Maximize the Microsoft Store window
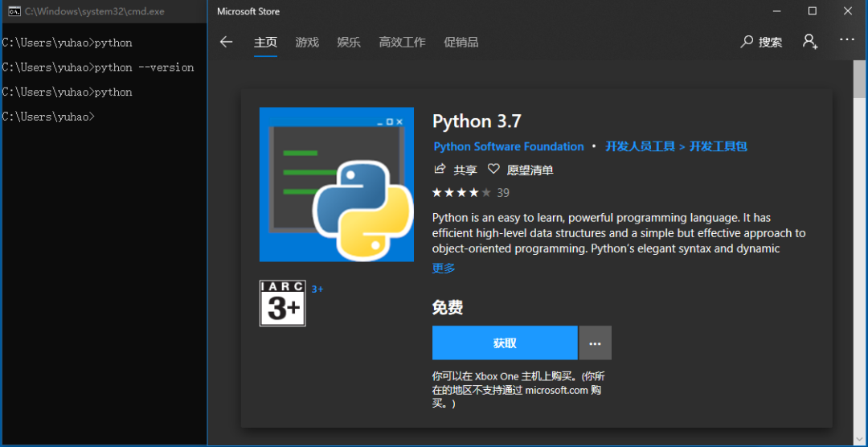Viewport: 868px width, 447px height. (812, 11)
